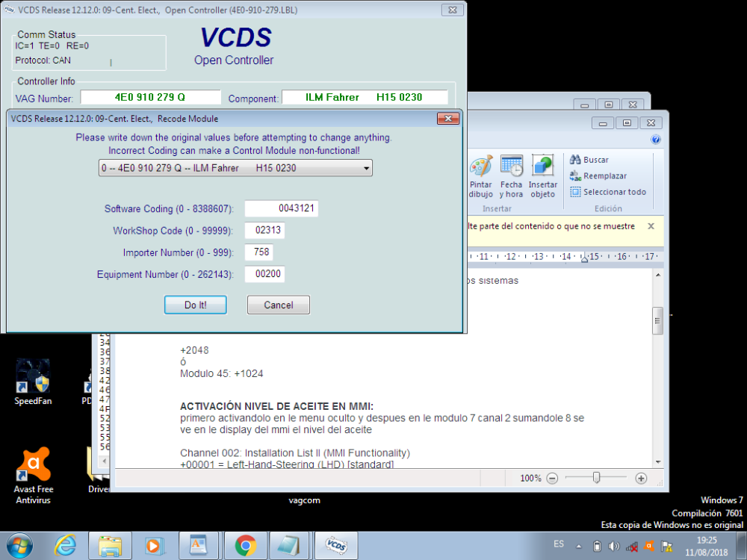Insert date using Fecha y hora icon
Screen dimensions: 747x560
click(511, 176)
